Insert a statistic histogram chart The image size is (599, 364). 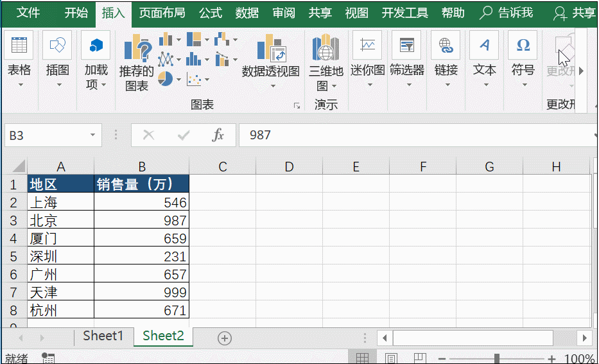pos(194,59)
